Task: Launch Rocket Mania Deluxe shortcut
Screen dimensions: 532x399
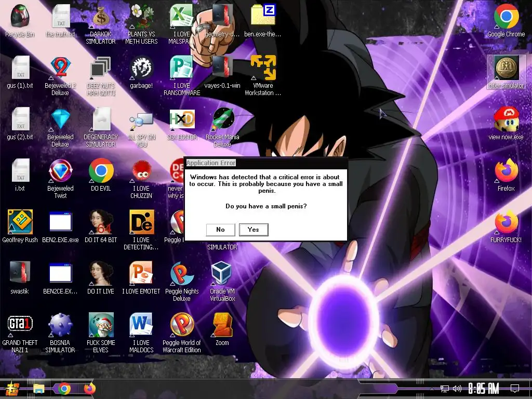Action: 222,127
